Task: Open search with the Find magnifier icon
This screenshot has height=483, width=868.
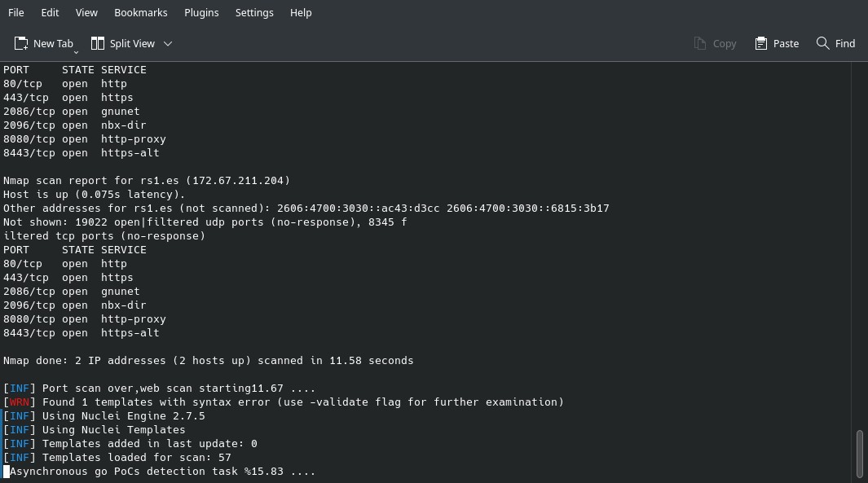Action: 822,43
